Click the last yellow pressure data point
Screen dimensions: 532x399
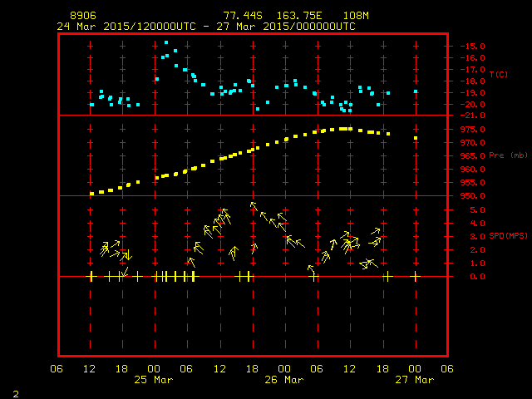416,138
